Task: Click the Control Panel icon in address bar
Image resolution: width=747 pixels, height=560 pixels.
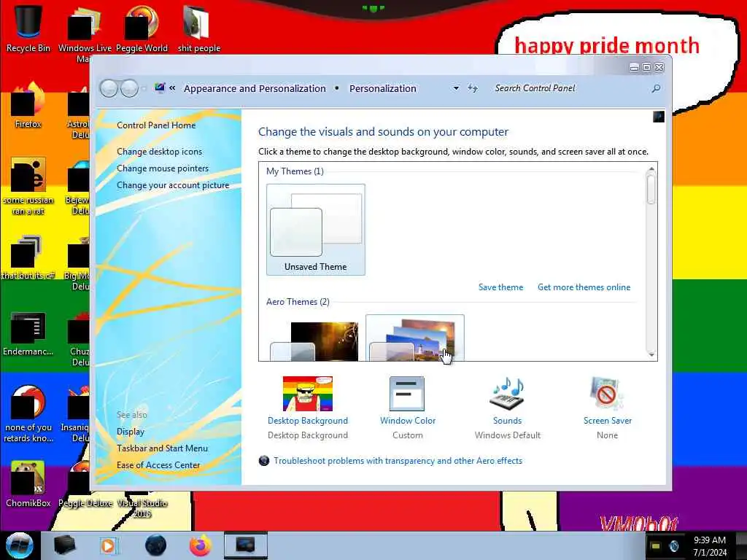Action: [x=160, y=88]
